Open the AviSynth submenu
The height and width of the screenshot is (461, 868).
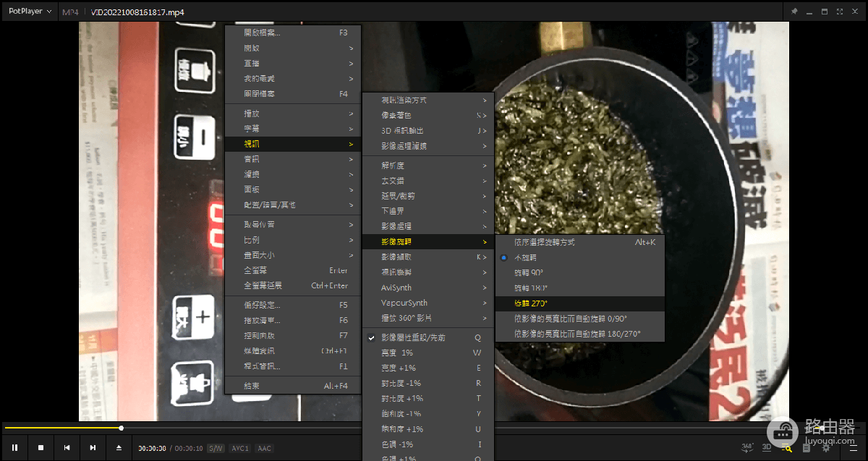pyautogui.click(x=427, y=288)
